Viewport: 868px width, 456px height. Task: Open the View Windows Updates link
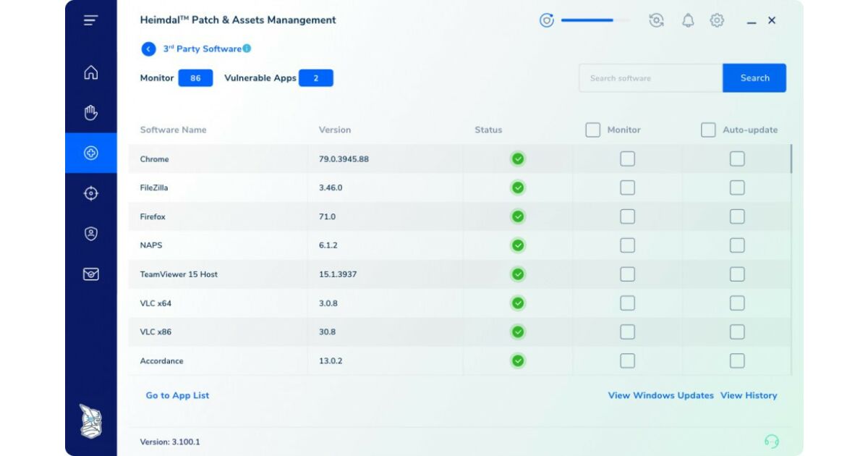pos(660,395)
